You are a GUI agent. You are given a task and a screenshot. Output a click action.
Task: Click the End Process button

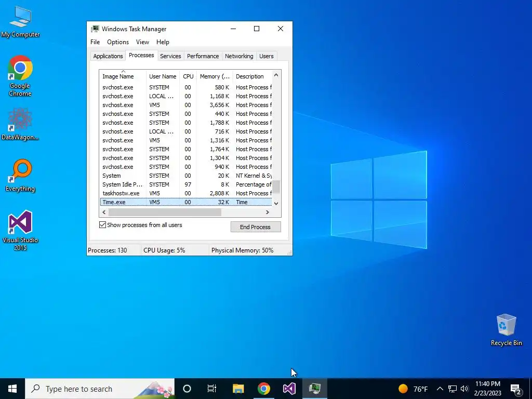point(256,227)
